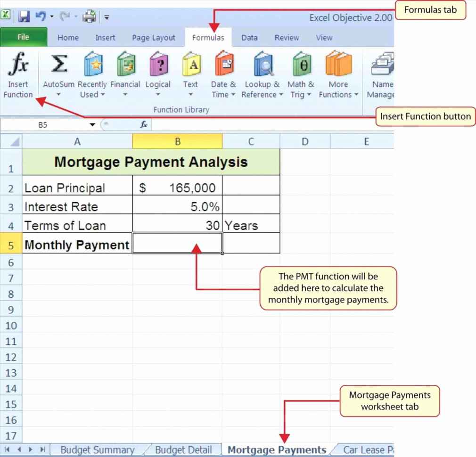Select the Loan Principal label cell

(x=77, y=185)
